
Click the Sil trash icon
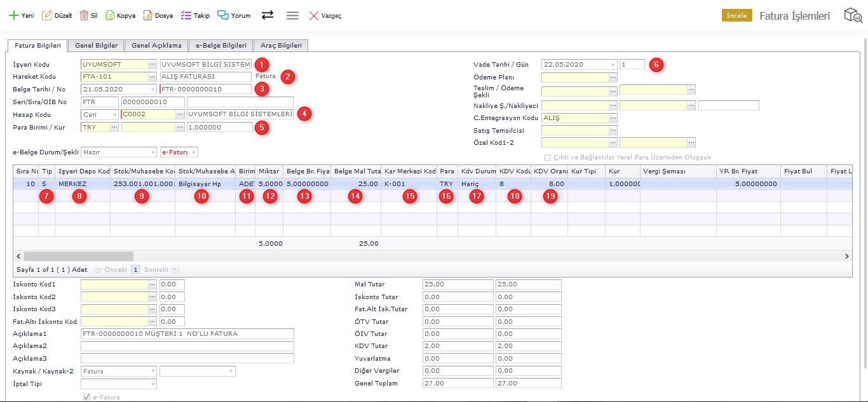84,15
